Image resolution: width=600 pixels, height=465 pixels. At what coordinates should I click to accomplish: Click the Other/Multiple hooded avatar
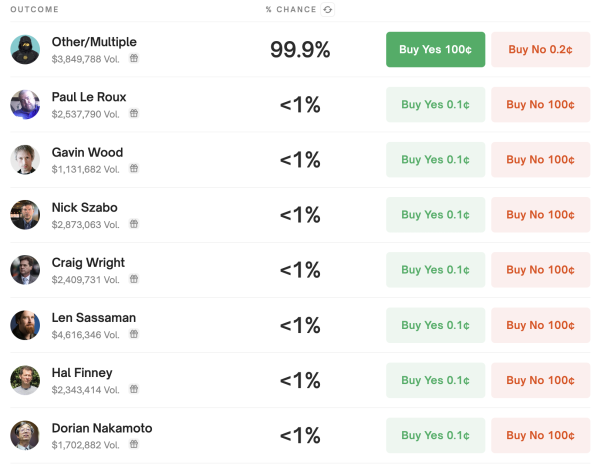pos(25,49)
